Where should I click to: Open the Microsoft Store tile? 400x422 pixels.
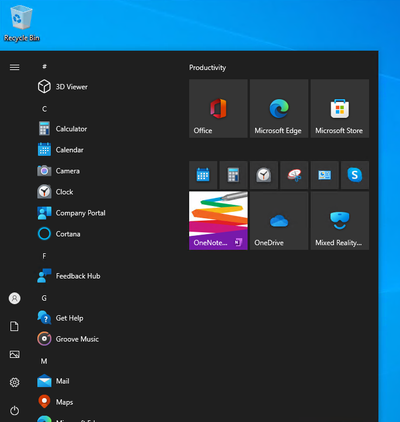340,108
